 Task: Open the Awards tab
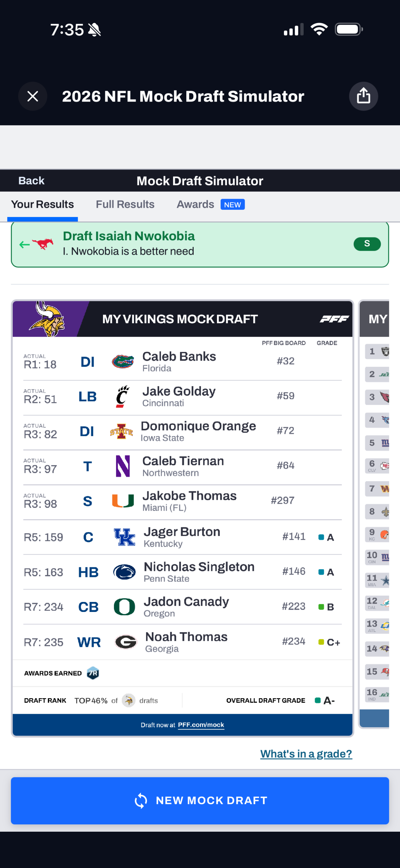pos(196,204)
